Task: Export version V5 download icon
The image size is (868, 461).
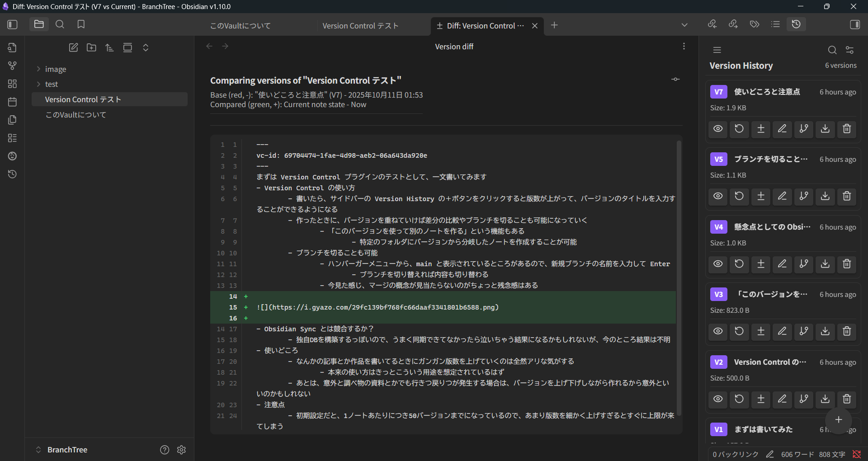Action: point(825,196)
